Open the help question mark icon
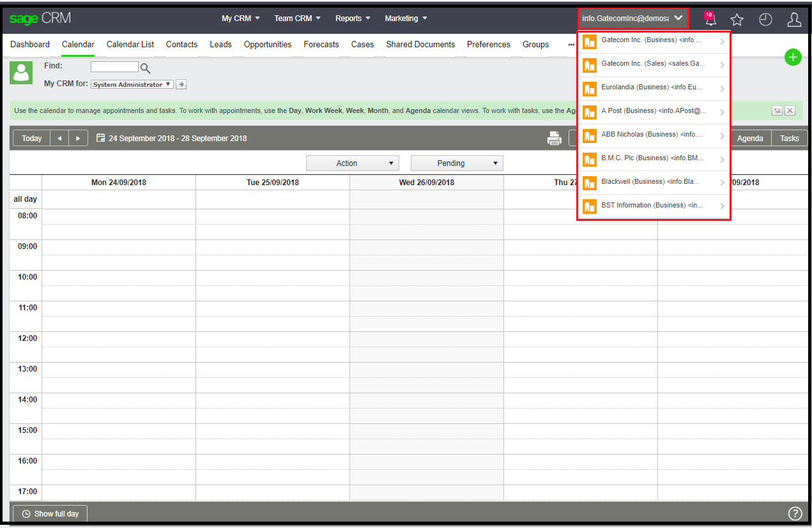The image size is (812, 528). 795,513
